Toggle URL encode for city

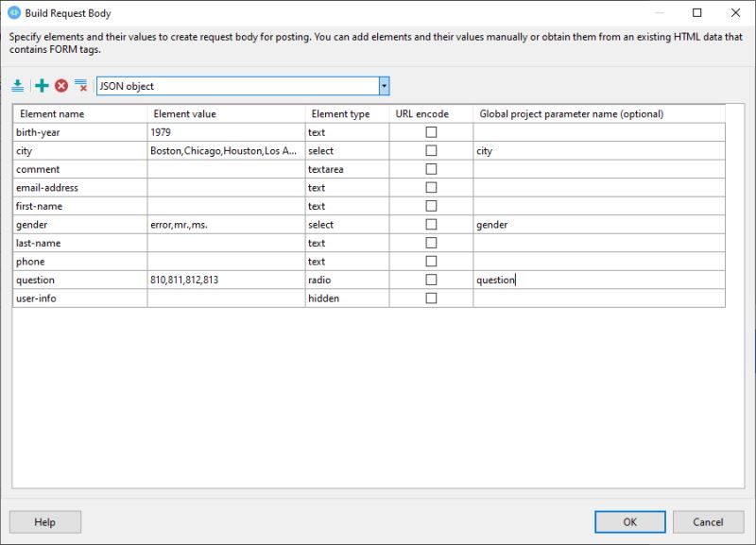click(431, 150)
